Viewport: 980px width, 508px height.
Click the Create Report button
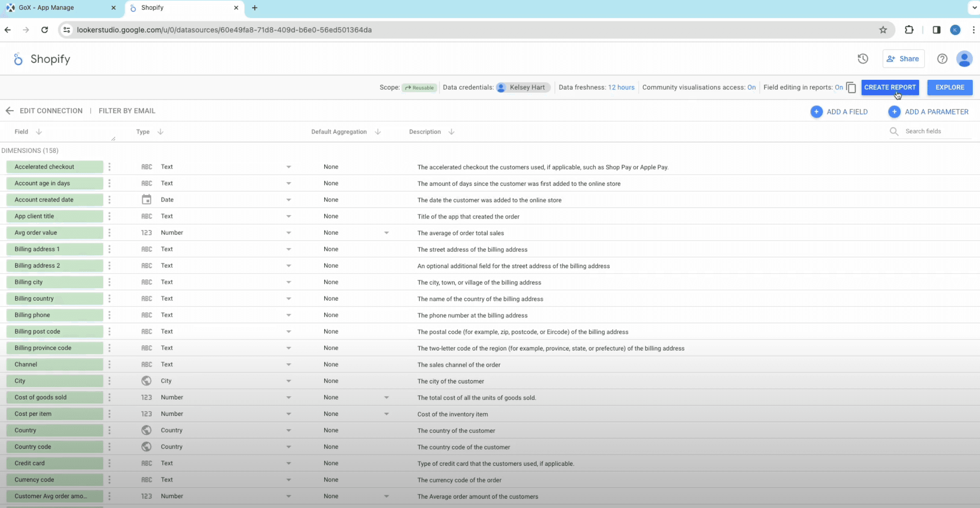(890, 88)
